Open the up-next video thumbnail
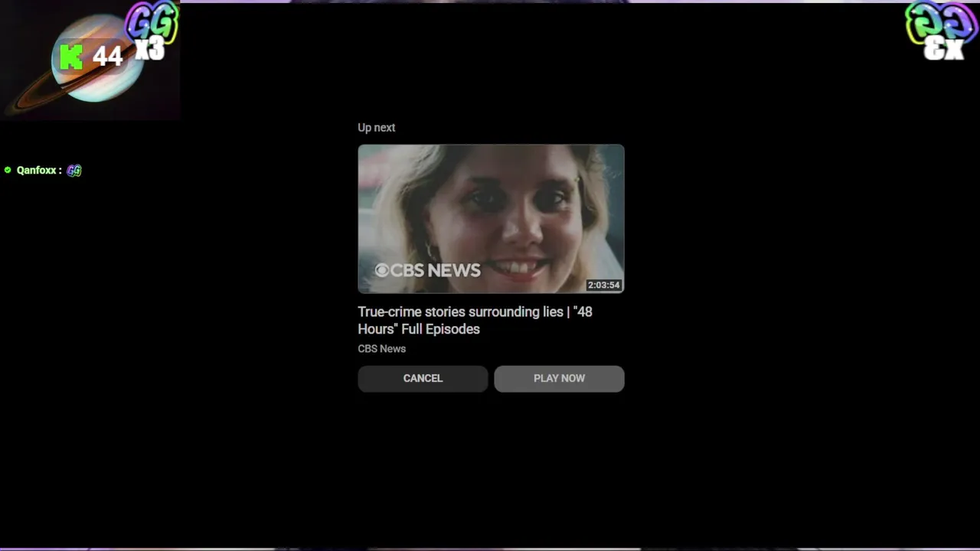 (491, 219)
